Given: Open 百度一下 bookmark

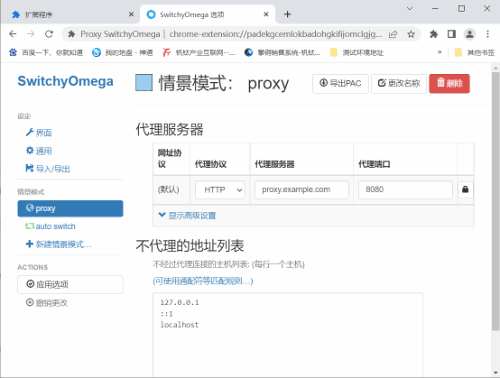Looking at the screenshot, I should [46, 53].
